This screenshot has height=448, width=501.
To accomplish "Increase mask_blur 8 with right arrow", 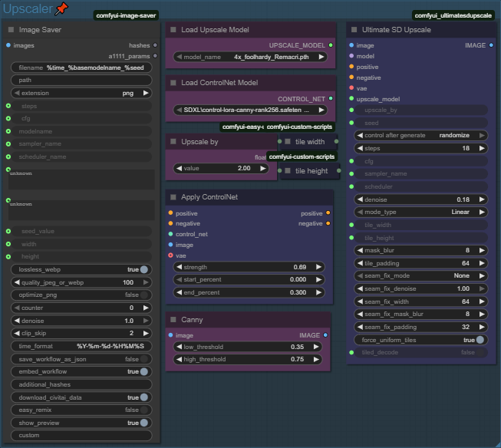I will (482, 250).
